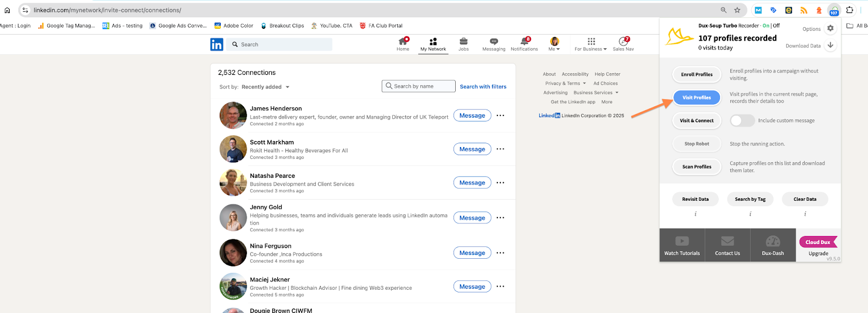Viewport: 868px width, 313px height.
Task: Open the Jobs briefcase icon
Action: coord(463,42)
